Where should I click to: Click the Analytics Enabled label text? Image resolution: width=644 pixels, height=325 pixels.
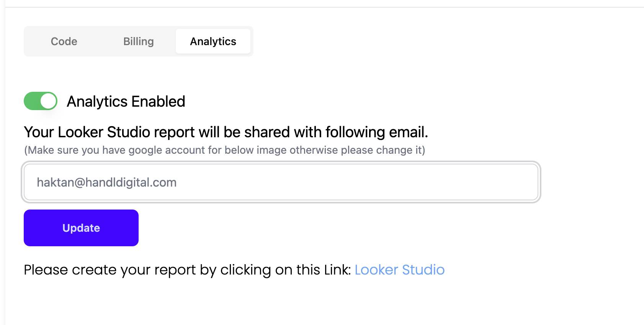(x=126, y=102)
